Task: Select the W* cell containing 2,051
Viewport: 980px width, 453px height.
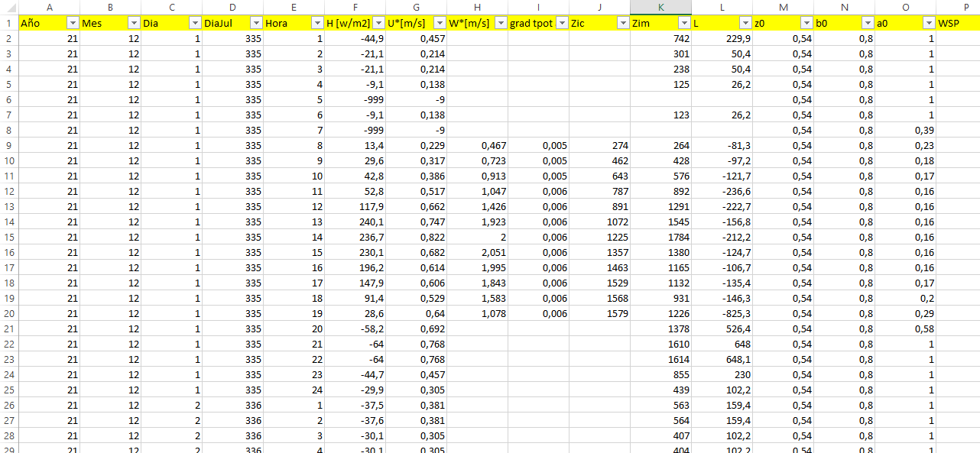Action: pyautogui.click(x=477, y=252)
